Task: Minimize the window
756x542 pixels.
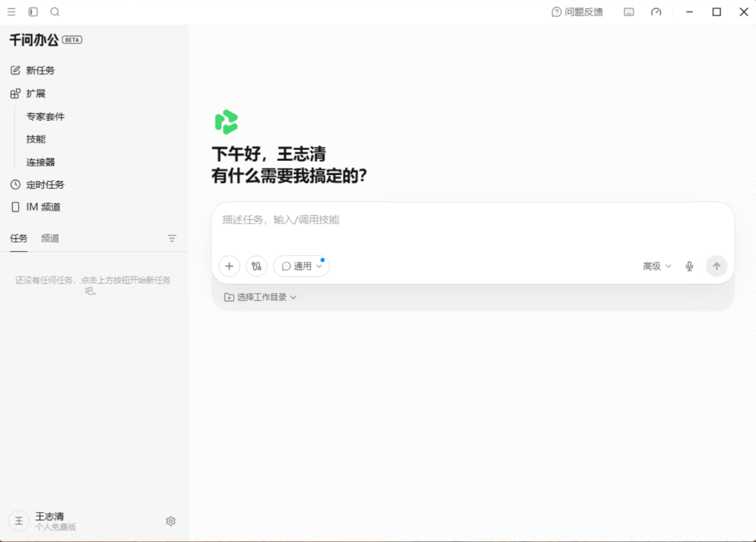Action: point(689,12)
